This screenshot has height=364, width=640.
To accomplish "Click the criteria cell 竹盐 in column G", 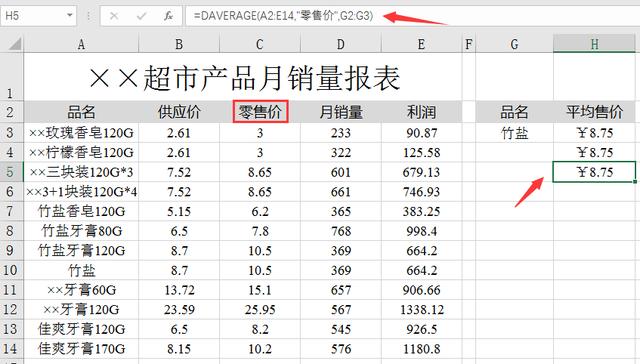I will 514,133.
